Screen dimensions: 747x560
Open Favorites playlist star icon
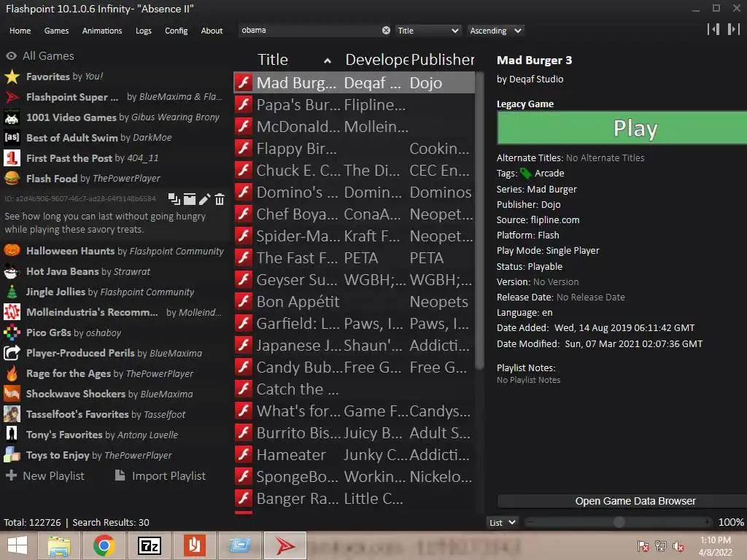(12, 77)
